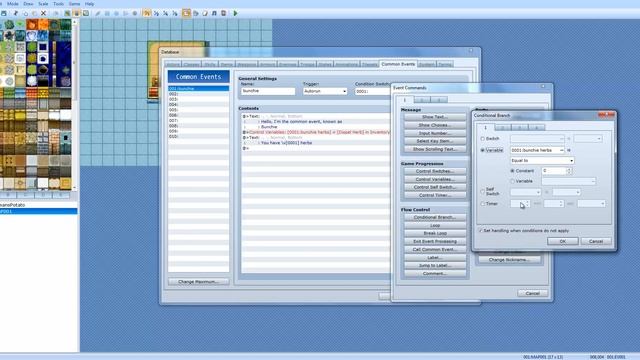Click the Cut toolbar icon
Viewport: 640px width, 360px height.
coord(16,13)
